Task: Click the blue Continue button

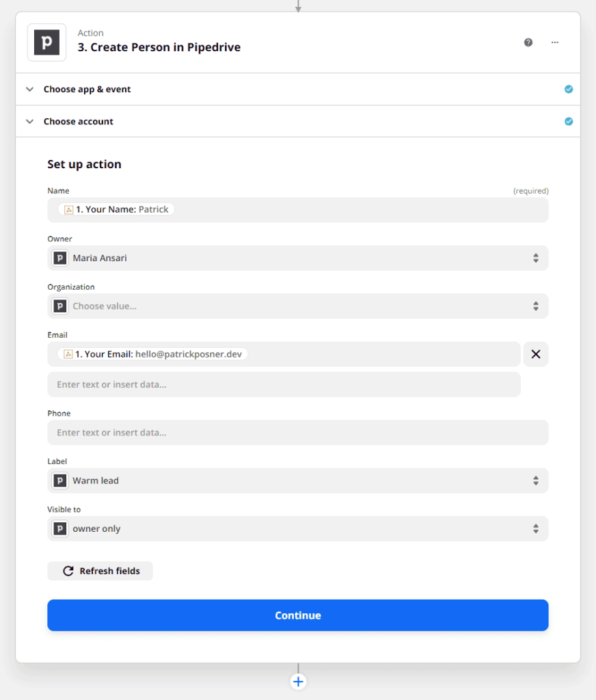Action: 298,615
